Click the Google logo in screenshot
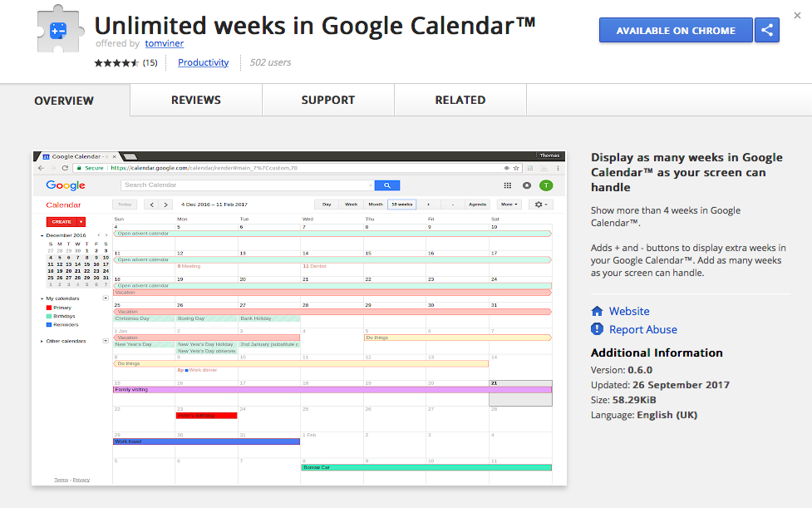This screenshot has width=812, height=508. pyautogui.click(x=66, y=185)
